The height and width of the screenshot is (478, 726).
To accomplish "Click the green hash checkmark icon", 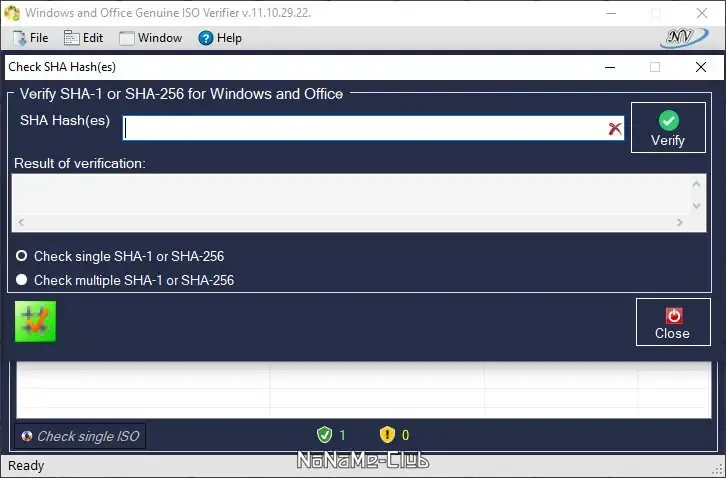I will 35,321.
